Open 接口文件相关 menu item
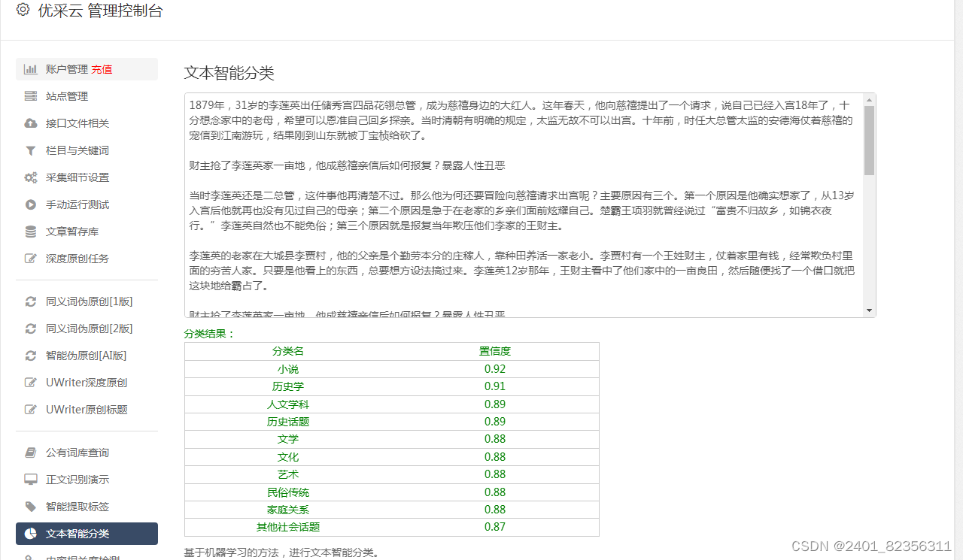Image resolution: width=963 pixels, height=560 pixels. click(x=87, y=123)
